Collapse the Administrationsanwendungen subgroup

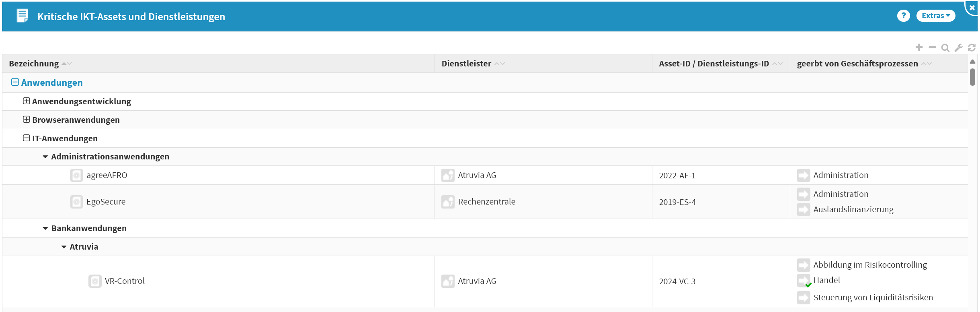(x=45, y=157)
